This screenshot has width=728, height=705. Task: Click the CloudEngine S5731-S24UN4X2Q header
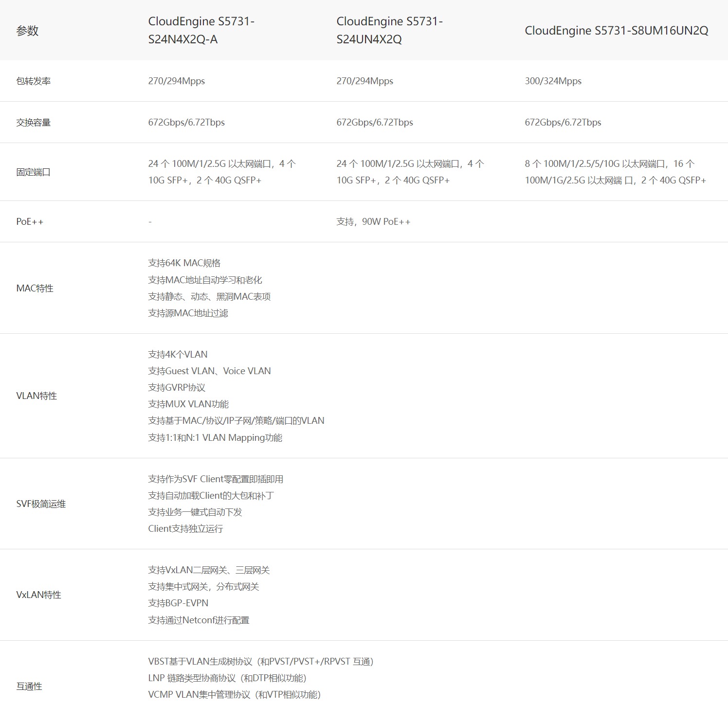coord(389,30)
